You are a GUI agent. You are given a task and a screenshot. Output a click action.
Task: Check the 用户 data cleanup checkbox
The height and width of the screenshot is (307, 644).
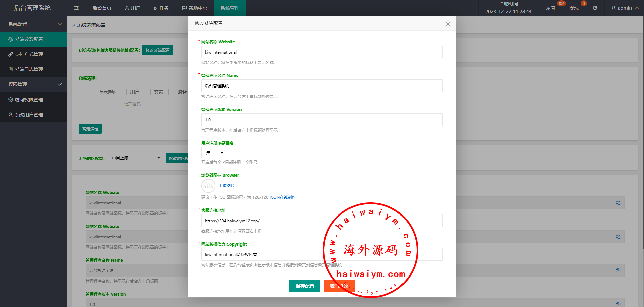coord(124,92)
